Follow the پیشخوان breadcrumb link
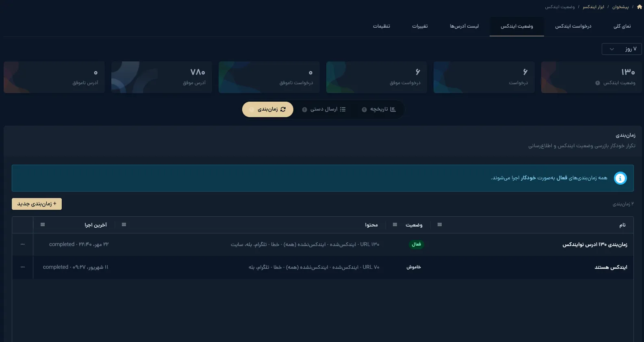 620,7
